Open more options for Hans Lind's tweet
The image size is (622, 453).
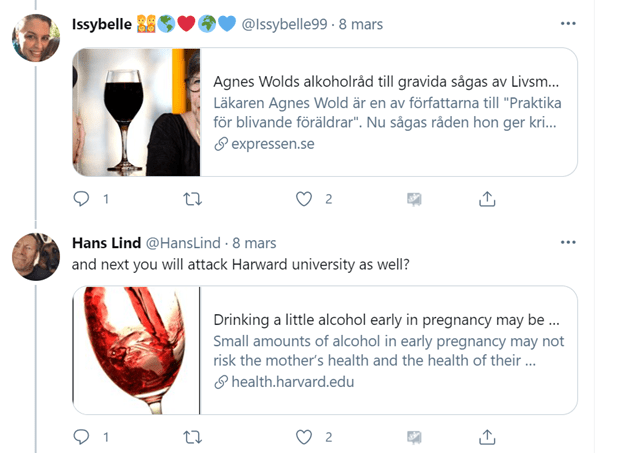pyautogui.click(x=568, y=242)
